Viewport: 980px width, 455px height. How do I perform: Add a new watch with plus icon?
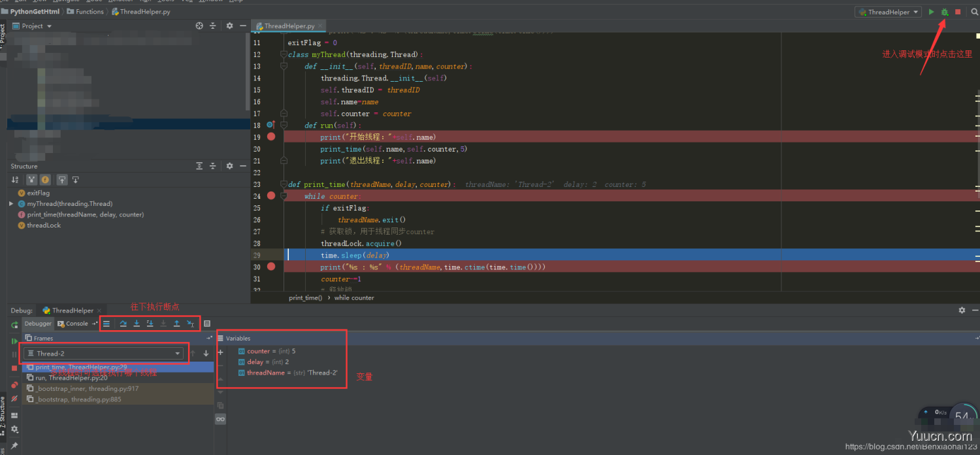(x=220, y=352)
